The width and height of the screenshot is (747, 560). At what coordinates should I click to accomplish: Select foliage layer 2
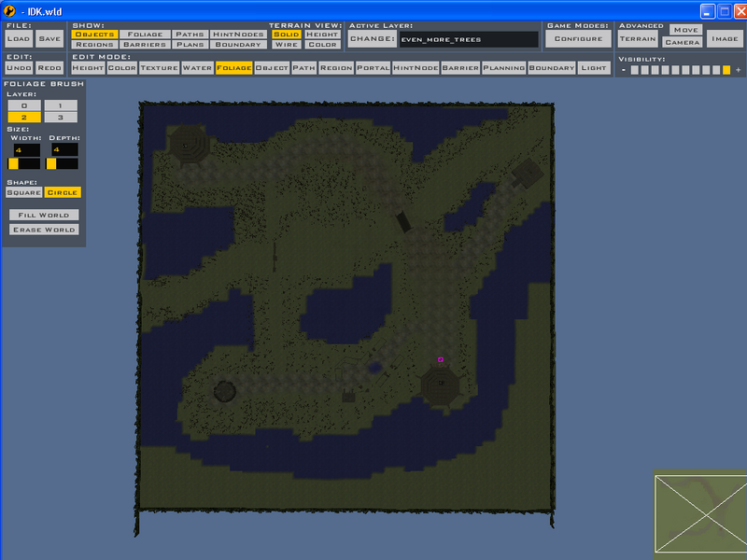pyautogui.click(x=24, y=118)
